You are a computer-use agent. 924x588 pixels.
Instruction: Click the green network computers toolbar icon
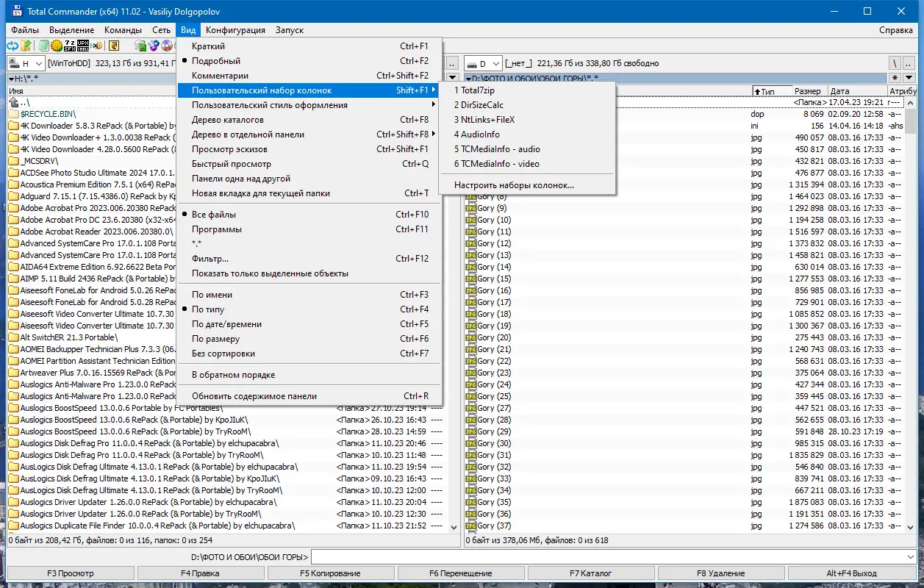coord(140,46)
